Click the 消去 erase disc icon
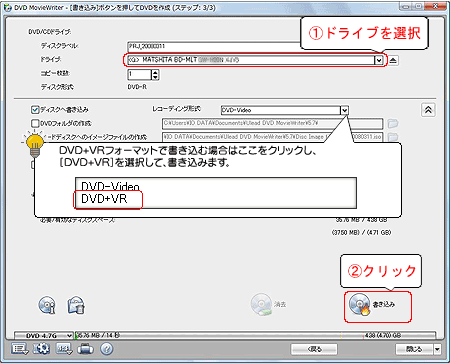The width and height of the screenshot is (450, 363). click(261, 304)
